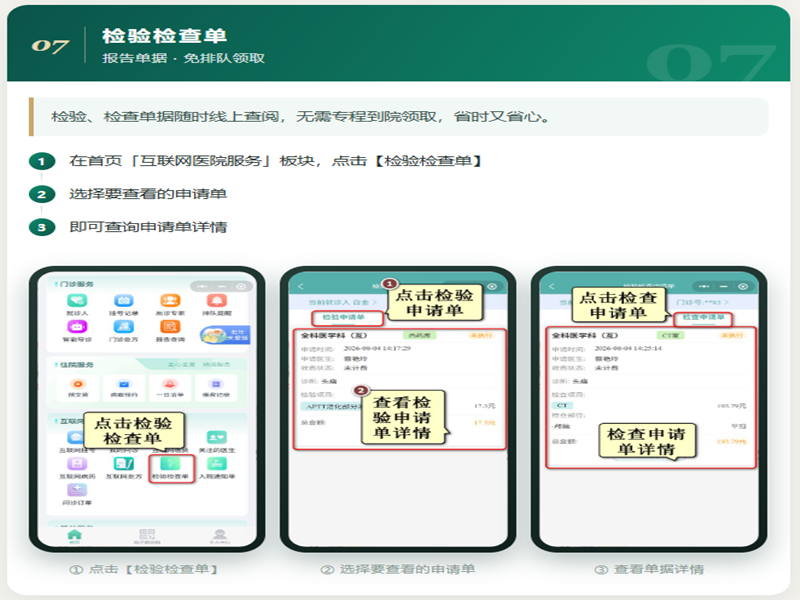Open the QR code tab in bottom bar
The image size is (800, 600).
(147, 536)
